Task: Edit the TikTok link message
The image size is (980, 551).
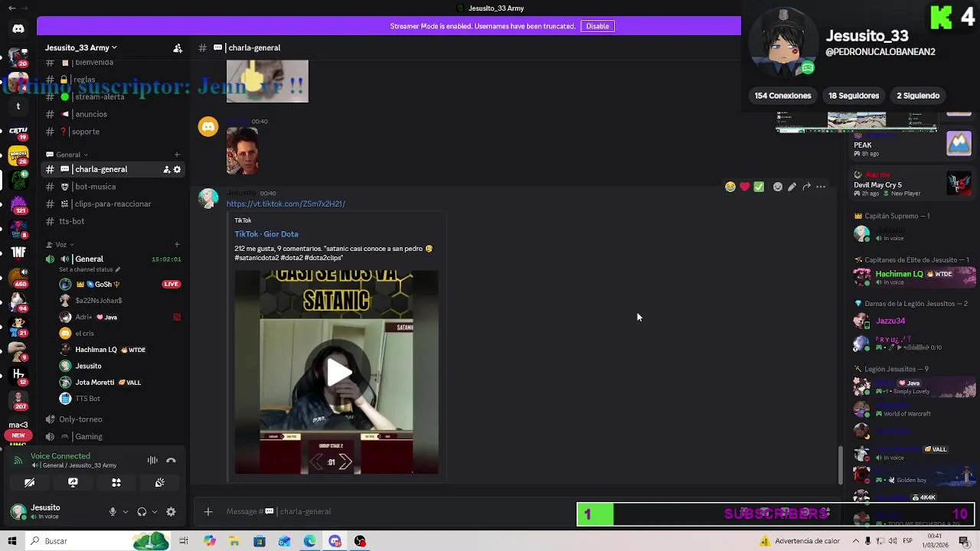Action: point(792,187)
